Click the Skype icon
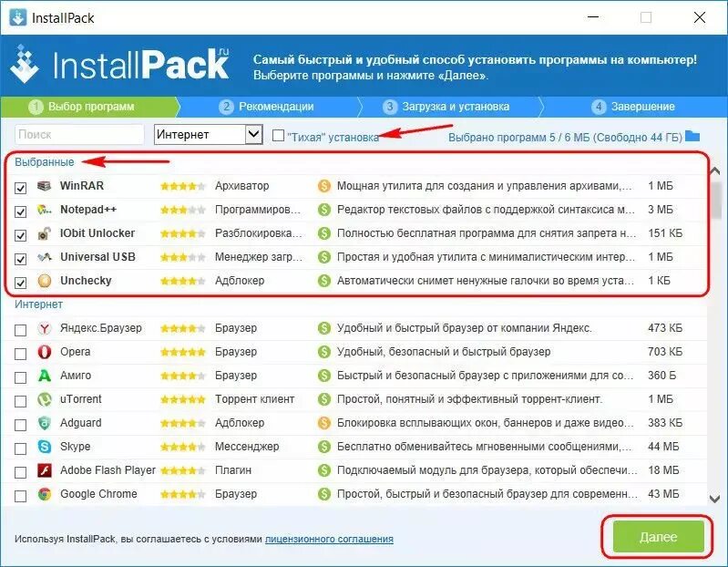728x567 pixels. (x=44, y=447)
